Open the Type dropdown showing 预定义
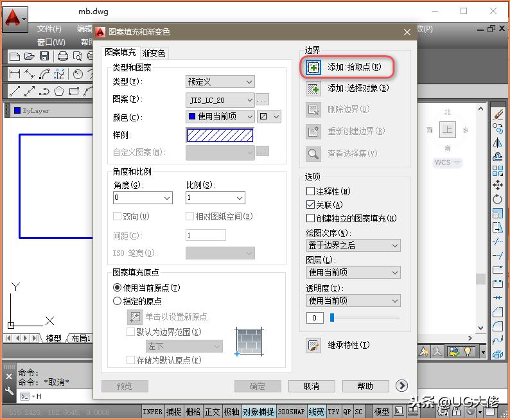This screenshot has height=420, width=510. (x=220, y=82)
